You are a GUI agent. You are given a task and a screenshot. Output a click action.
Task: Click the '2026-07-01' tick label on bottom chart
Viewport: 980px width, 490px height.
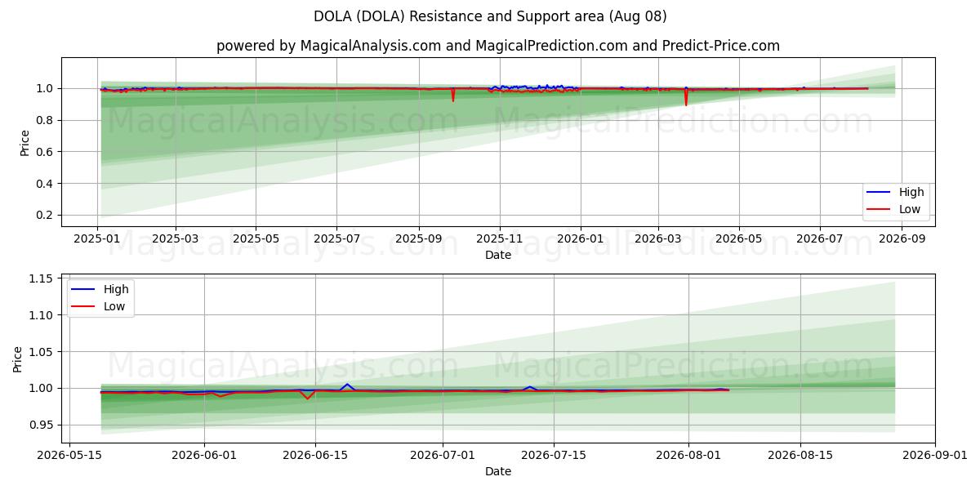[443, 456]
